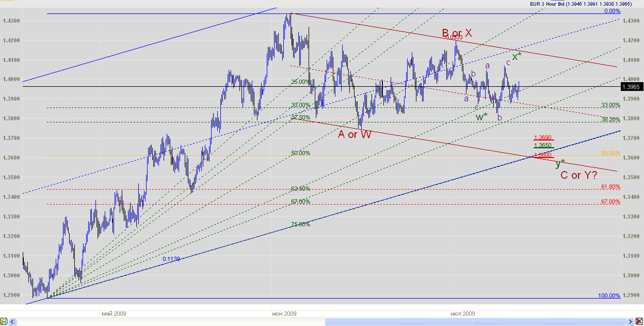The image size is (644, 326).
Task: Click the 100.00% Fibonacci level label
Action: 609,296
